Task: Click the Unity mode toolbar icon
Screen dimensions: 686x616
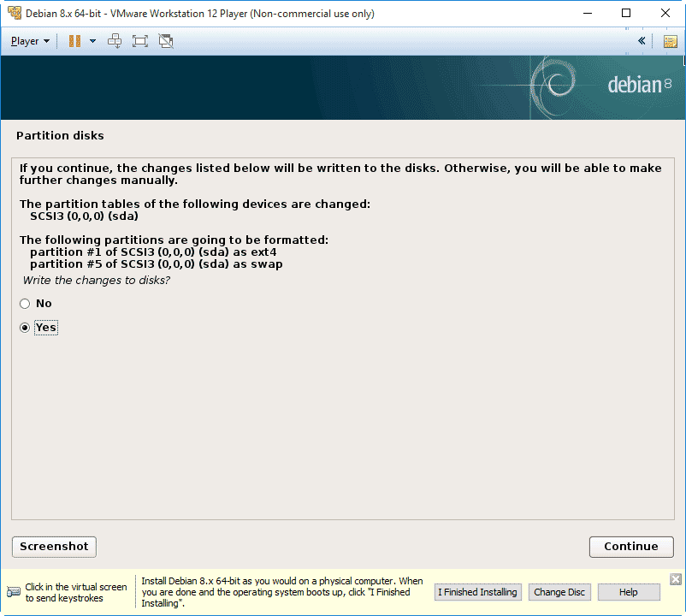Action: (166, 41)
